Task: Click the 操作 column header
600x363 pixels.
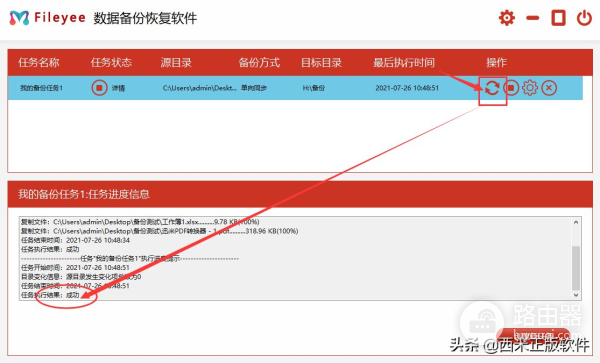Action: 496,62
